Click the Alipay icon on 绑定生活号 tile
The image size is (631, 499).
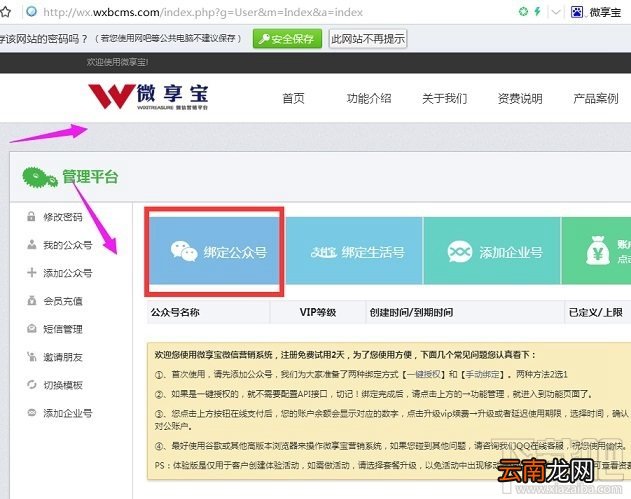tap(323, 252)
